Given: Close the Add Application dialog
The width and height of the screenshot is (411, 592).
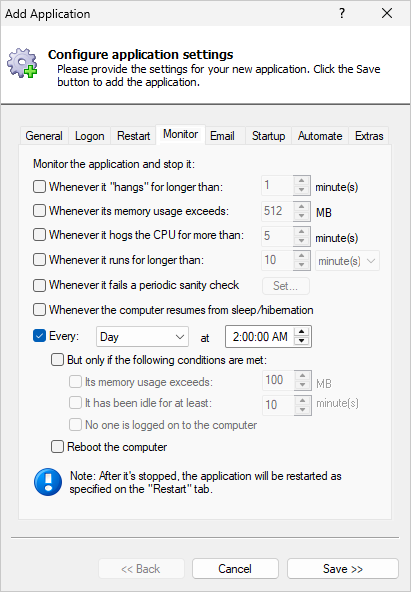Looking at the screenshot, I should point(387,14).
